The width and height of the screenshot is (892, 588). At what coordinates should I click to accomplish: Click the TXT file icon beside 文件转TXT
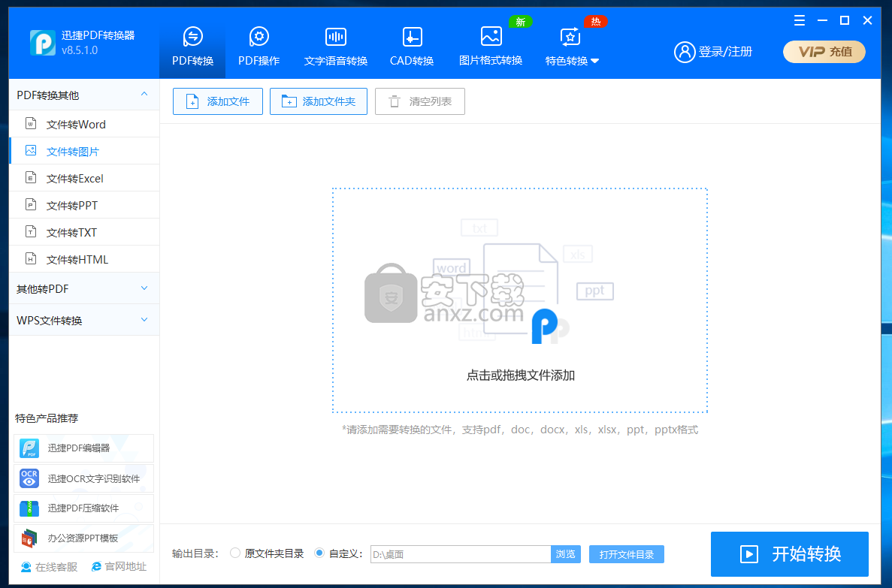coord(32,231)
